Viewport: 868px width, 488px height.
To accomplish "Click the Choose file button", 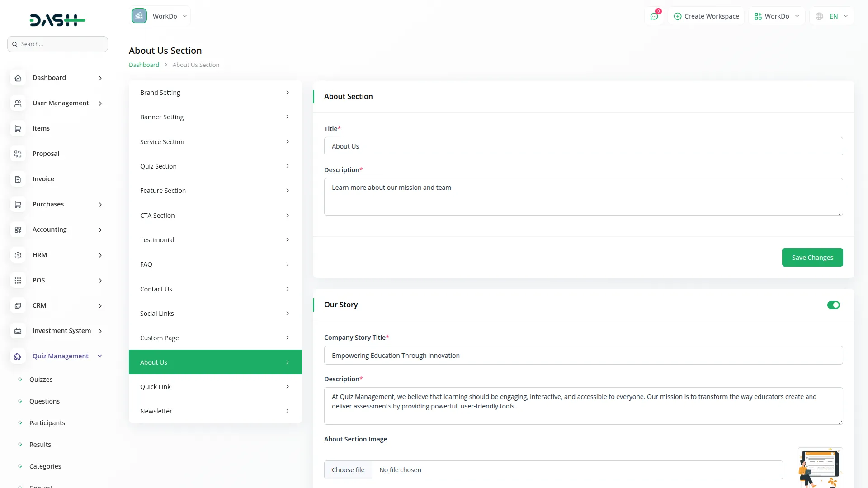I will coord(348,470).
